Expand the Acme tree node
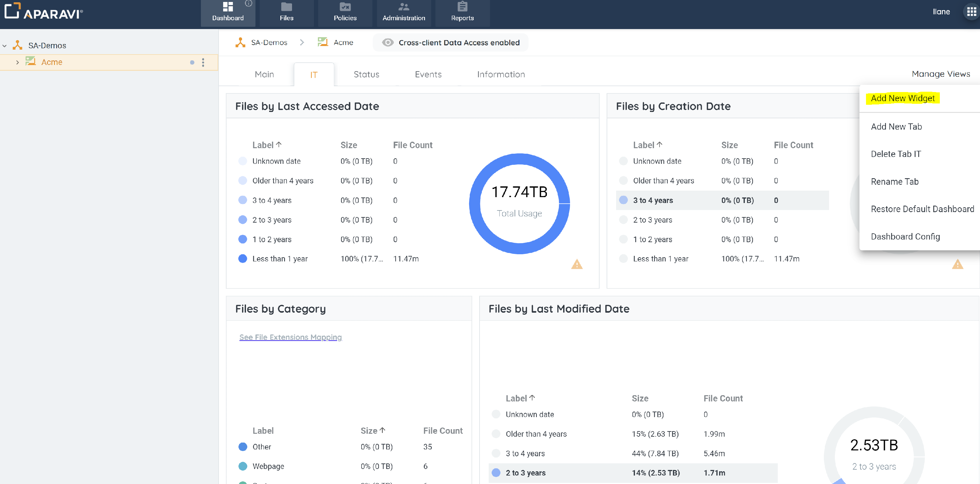Screen dimensions: 980x484 pyautogui.click(x=17, y=62)
